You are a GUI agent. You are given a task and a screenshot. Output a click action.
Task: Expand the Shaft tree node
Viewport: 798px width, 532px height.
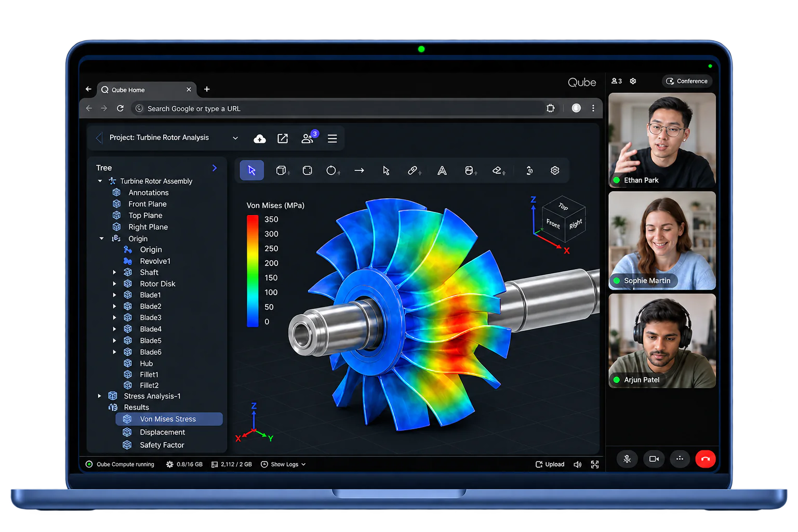pyautogui.click(x=114, y=272)
